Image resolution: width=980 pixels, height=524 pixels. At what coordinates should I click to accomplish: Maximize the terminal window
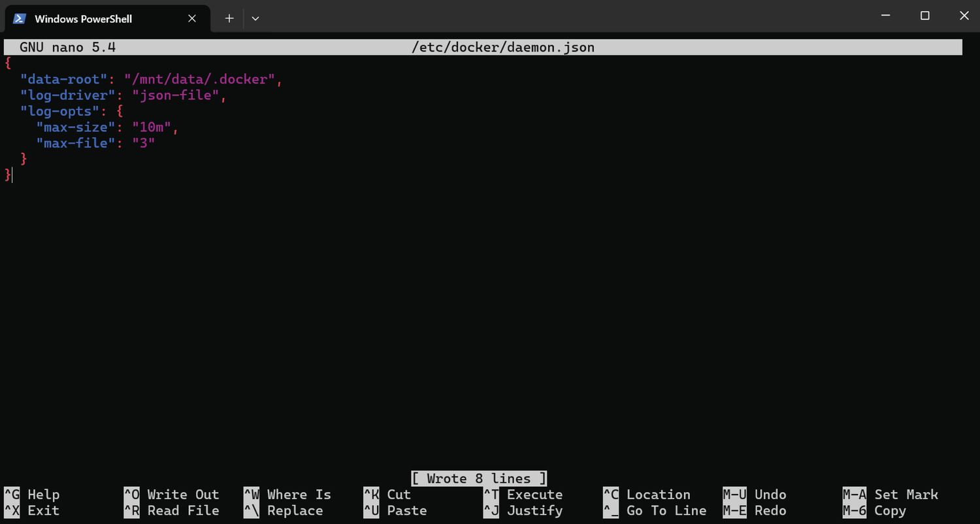click(x=924, y=16)
